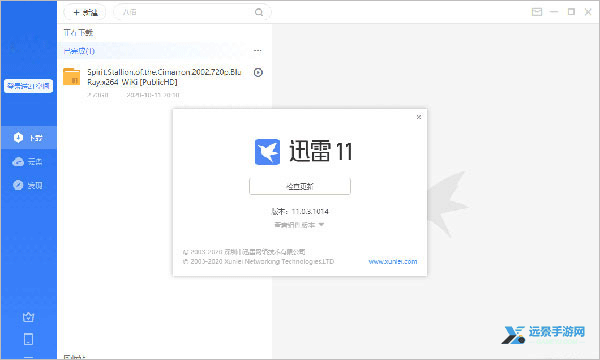Maximize the Xunlei window

pos(571,12)
